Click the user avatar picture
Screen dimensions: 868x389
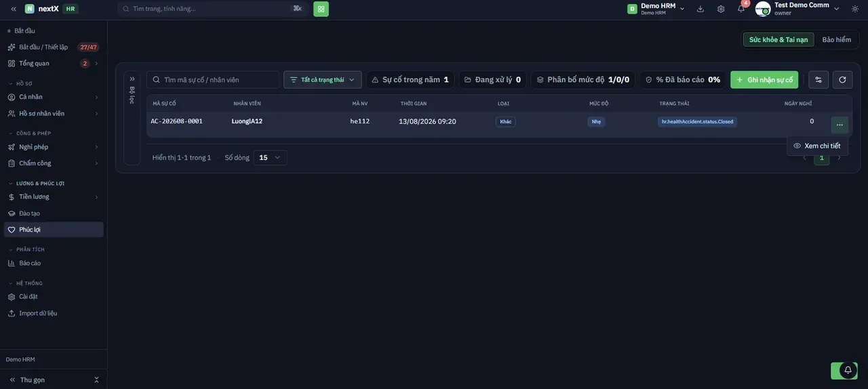pos(763,9)
